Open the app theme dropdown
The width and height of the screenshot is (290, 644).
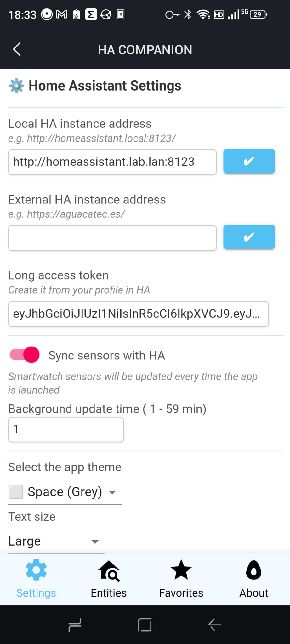pos(65,492)
